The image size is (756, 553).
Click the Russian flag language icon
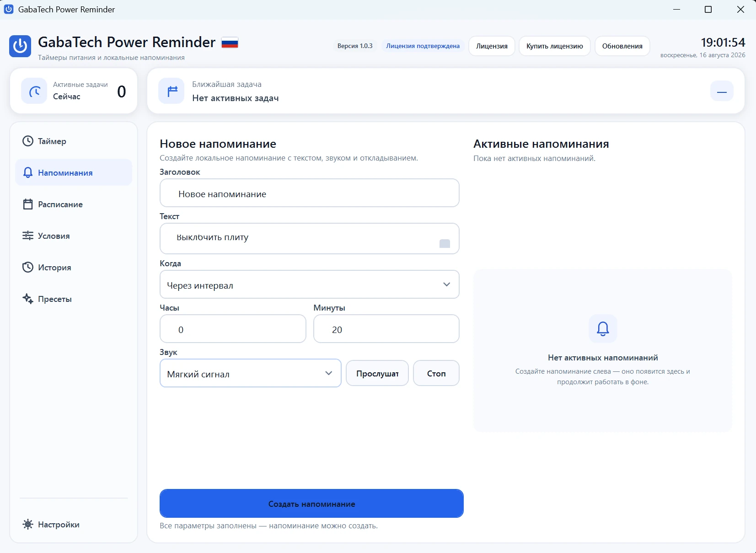coord(230,43)
